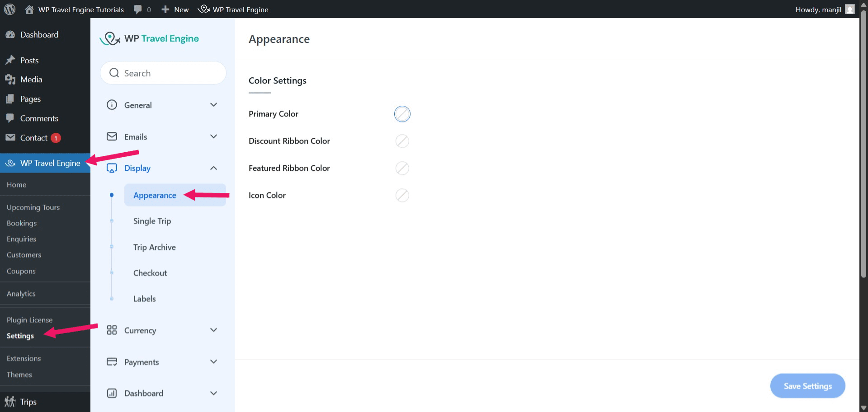
Task: Click WP Travel Engine admin bar link
Action: [x=233, y=9]
